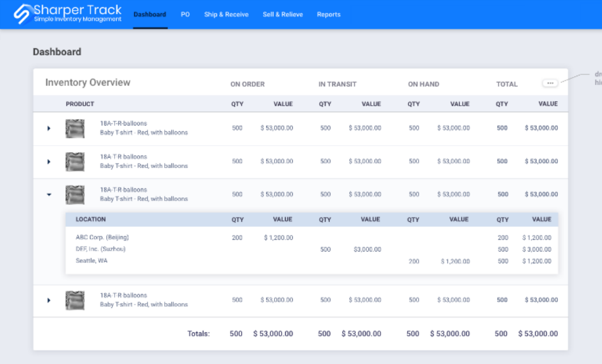The width and height of the screenshot is (602, 364).
Task: Open the Inventory Overview ellipsis options menu
Action: (x=550, y=83)
